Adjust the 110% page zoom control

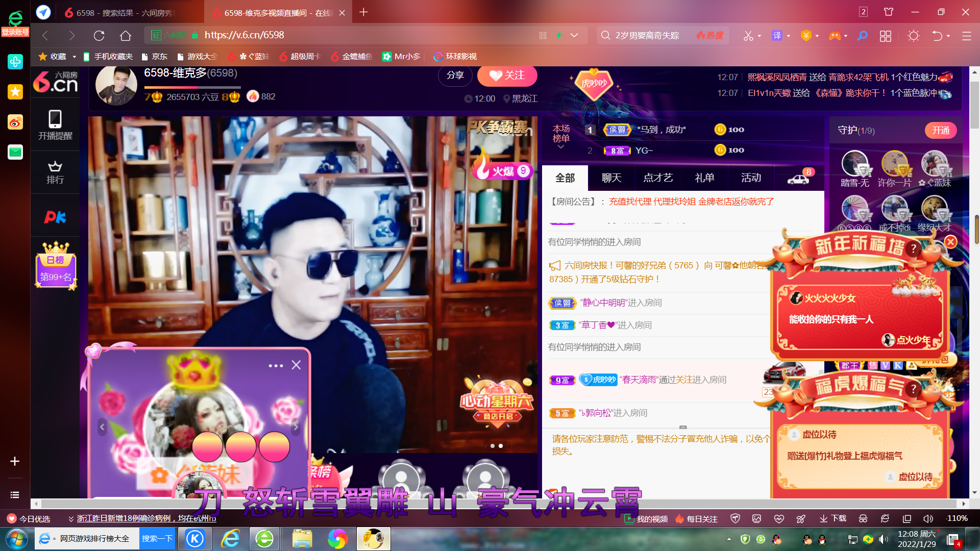[x=957, y=518]
